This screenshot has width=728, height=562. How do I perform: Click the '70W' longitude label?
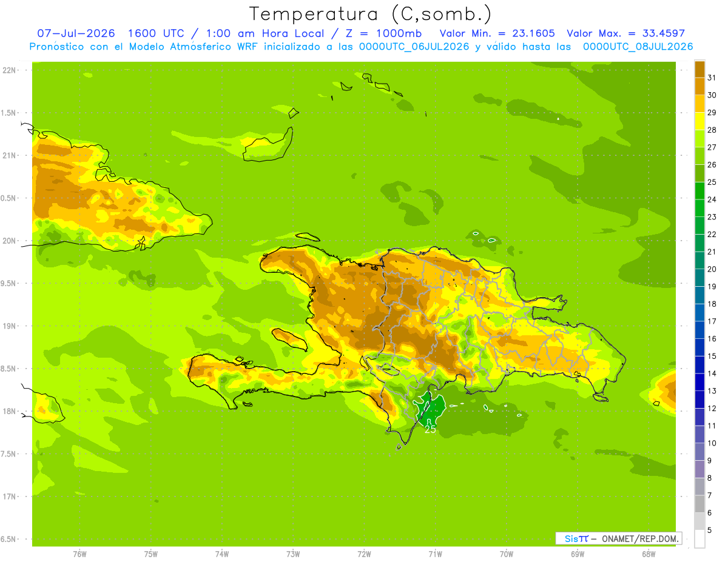507,554
